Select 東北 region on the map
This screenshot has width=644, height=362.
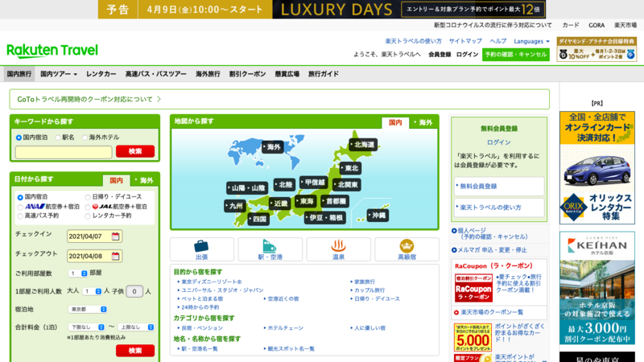350,168
